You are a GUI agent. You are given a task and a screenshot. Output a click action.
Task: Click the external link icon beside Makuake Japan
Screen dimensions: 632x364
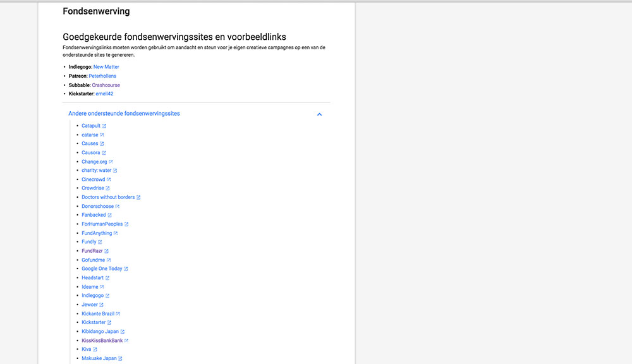(x=120, y=358)
